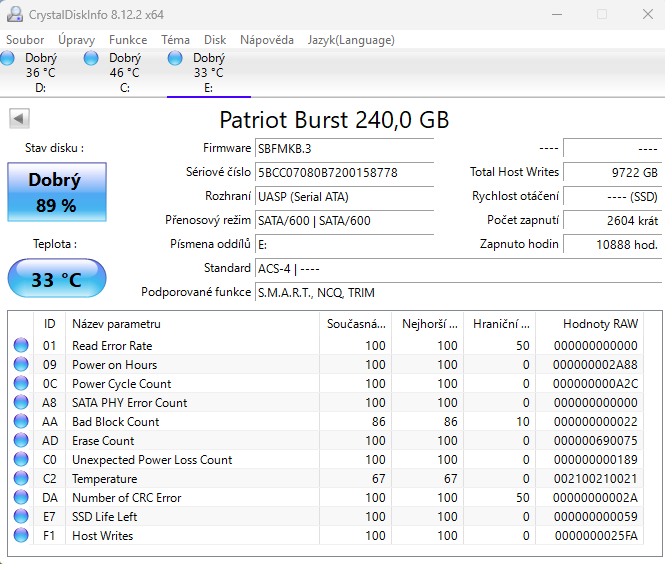The image size is (665, 564).
Task: Open the Téma menu
Action: click(x=175, y=40)
